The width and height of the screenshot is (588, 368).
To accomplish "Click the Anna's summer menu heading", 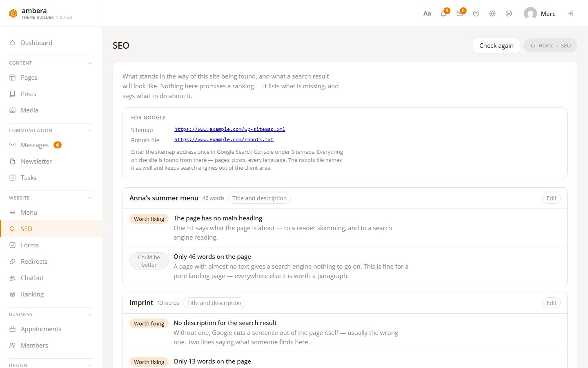I will [164, 198].
